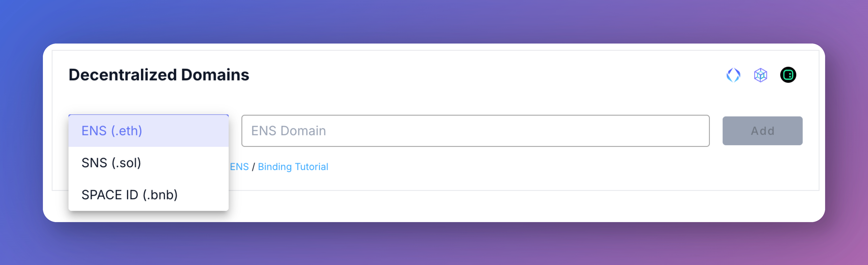Click the purple cube logo icon
The width and height of the screenshot is (868, 265).
click(760, 75)
